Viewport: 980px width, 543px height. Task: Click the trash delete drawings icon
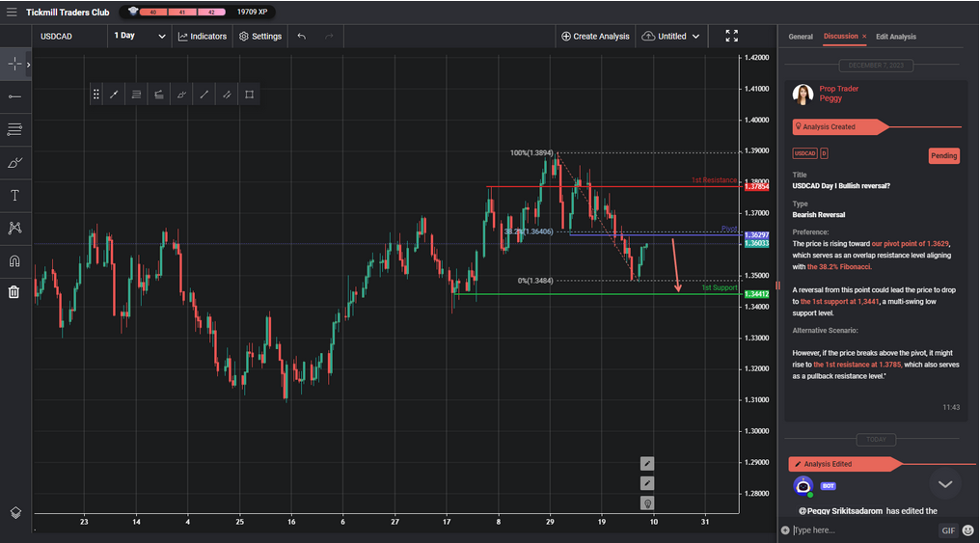(x=14, y=292)
